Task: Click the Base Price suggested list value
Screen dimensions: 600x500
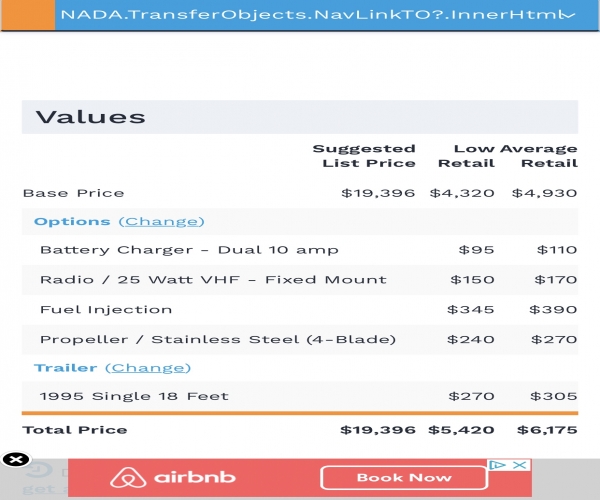Action: 378,193
